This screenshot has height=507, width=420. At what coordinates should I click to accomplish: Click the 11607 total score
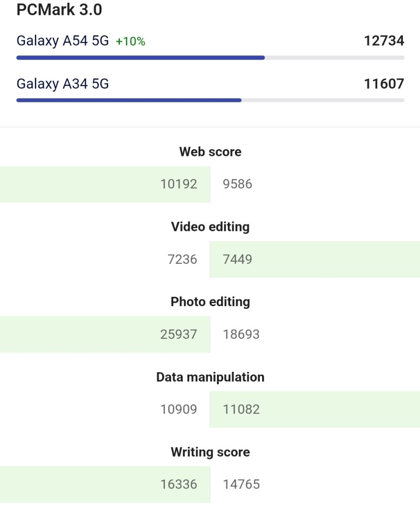(384, 84)
